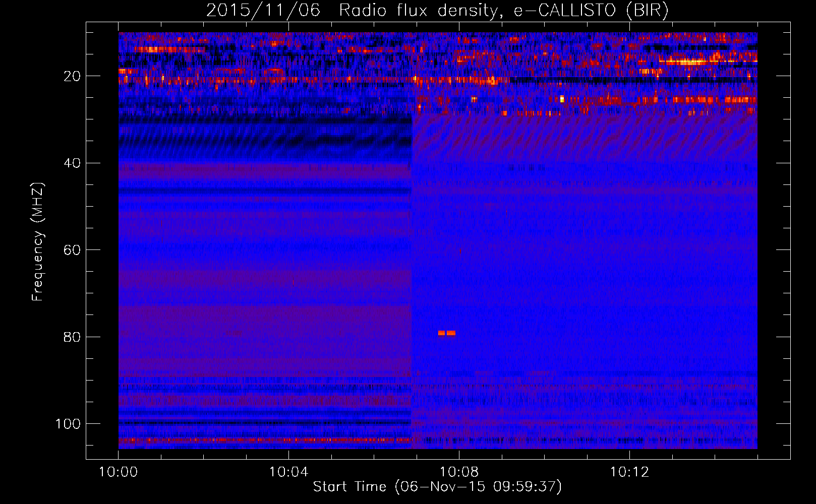
Task: Click the 10:08 time tick label
Action: (459, 472)
